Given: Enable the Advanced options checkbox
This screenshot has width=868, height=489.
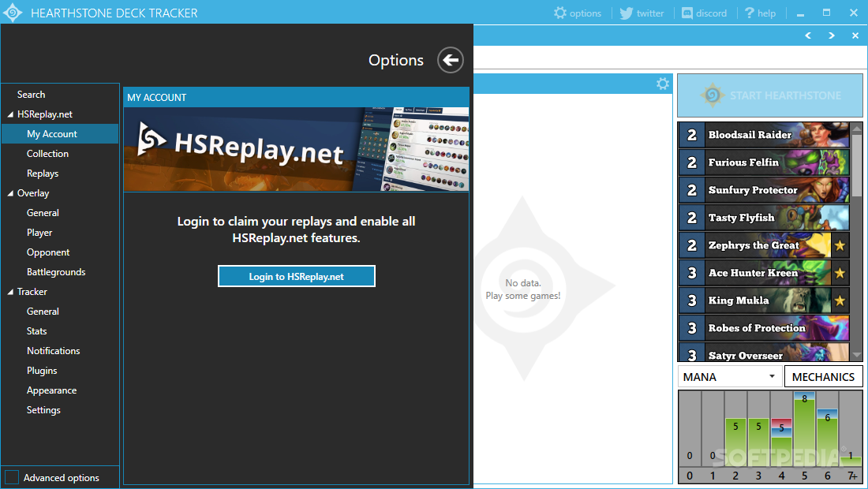Looking at the screenshot, I should point(12,477).
